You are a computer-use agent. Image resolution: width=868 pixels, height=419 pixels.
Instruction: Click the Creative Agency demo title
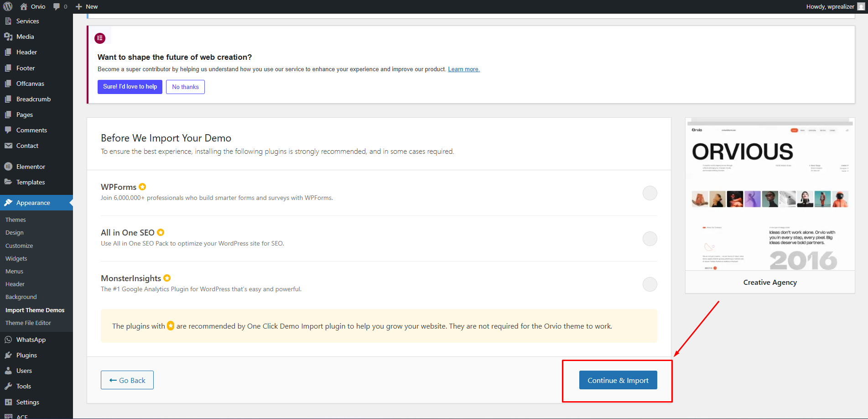770,283
